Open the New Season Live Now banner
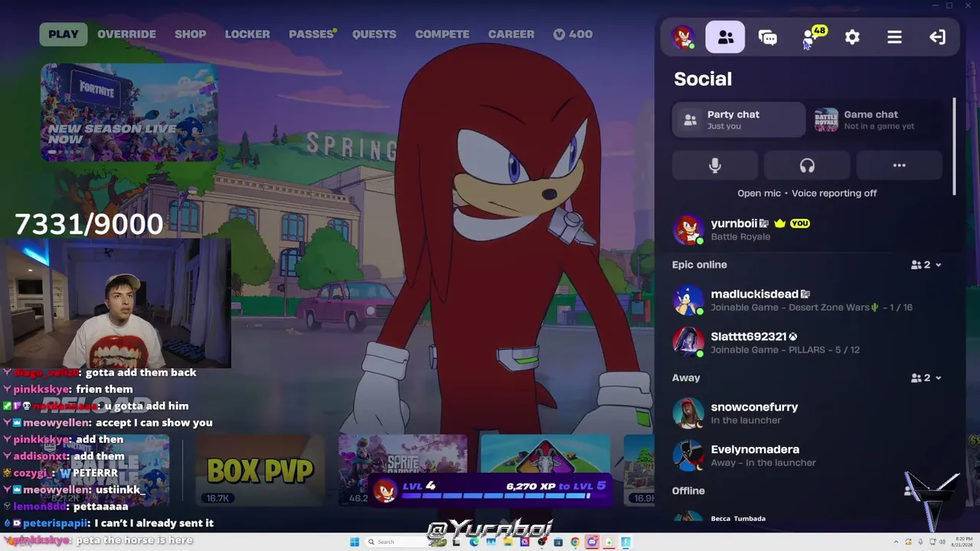This screenshot has width=980, height=551. pos(129,112)
